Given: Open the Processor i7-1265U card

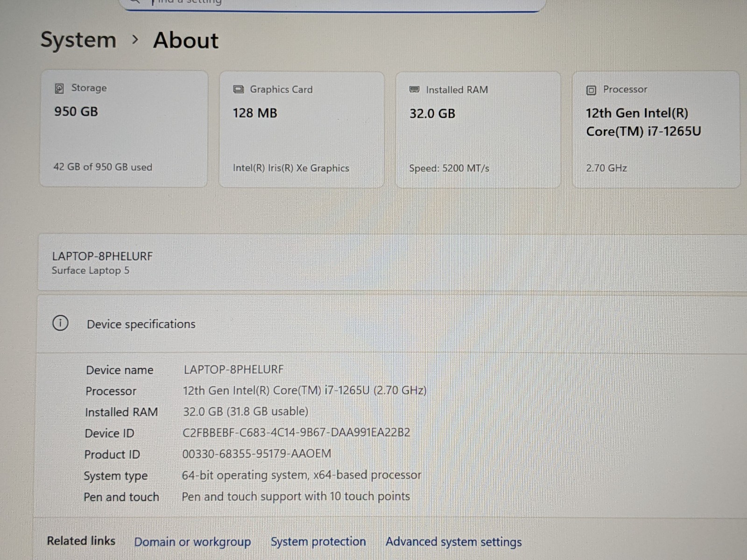Looking at the screenshot, I should 656,129.
